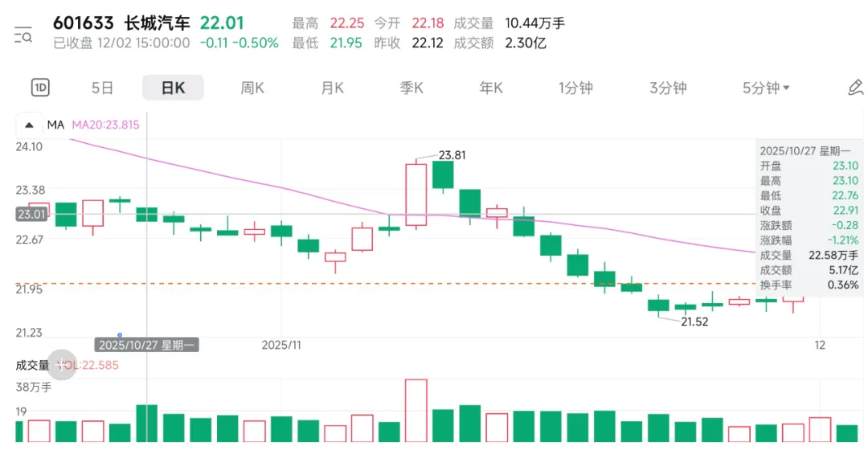Collapse the MA indicator arrow
Viewport: 868px width, 451px height.
30,125
